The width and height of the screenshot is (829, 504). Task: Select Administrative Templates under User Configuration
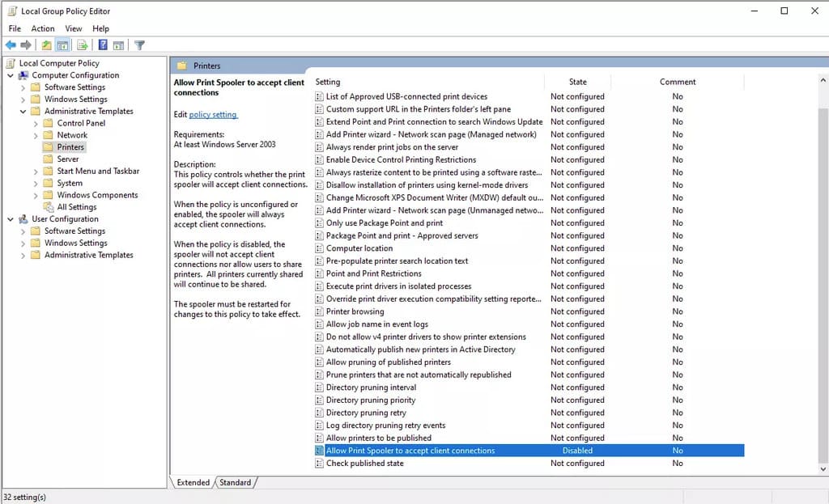[89, 255]
